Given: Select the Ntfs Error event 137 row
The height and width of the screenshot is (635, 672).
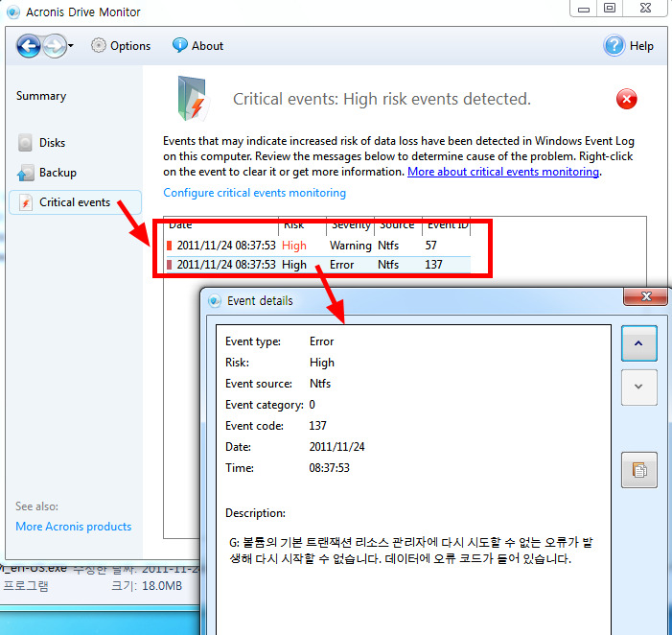Looking at the screenshot, I should click(x=316, y=265).
